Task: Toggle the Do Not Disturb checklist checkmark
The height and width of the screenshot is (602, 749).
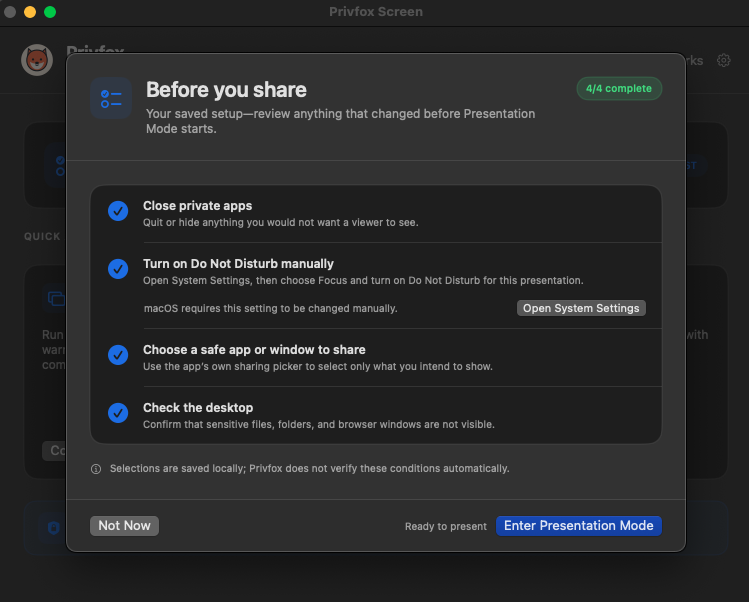Action: click(x=118, y=269)
